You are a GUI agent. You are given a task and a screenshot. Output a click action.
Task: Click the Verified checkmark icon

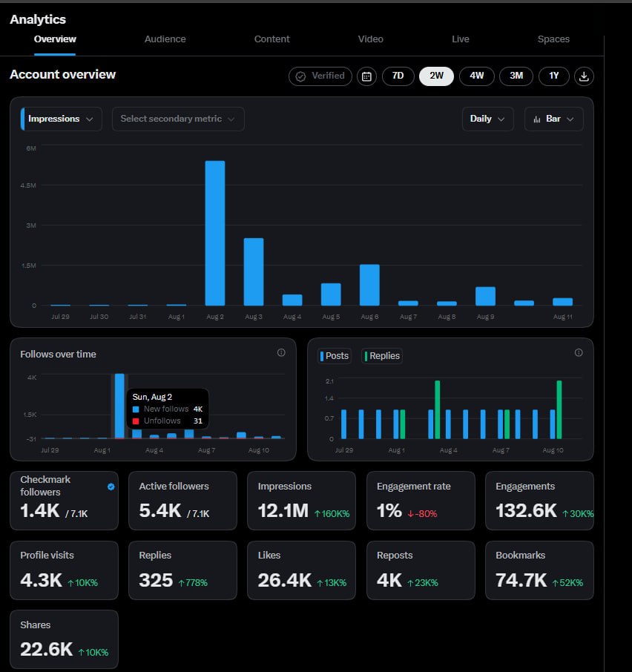pos(300,76)
